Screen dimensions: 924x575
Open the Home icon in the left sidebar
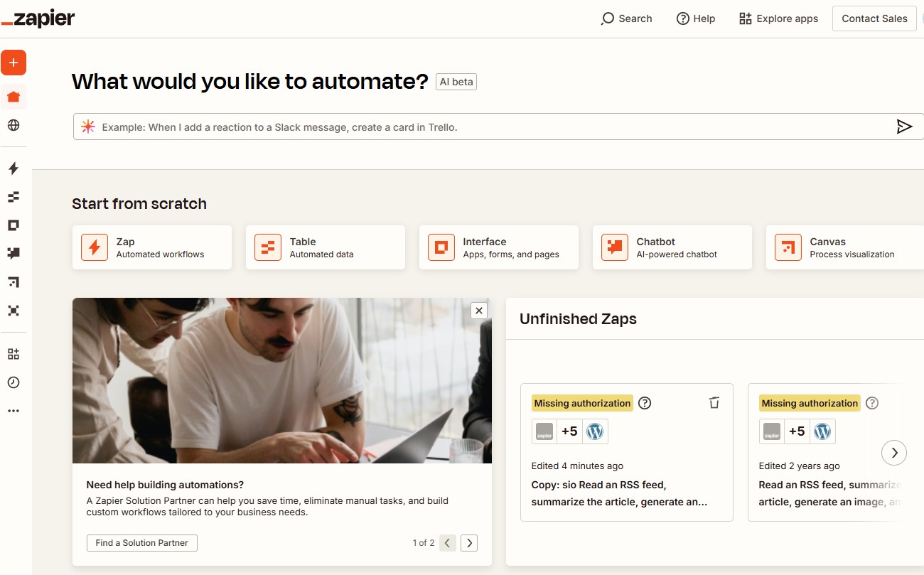point(14,97)
